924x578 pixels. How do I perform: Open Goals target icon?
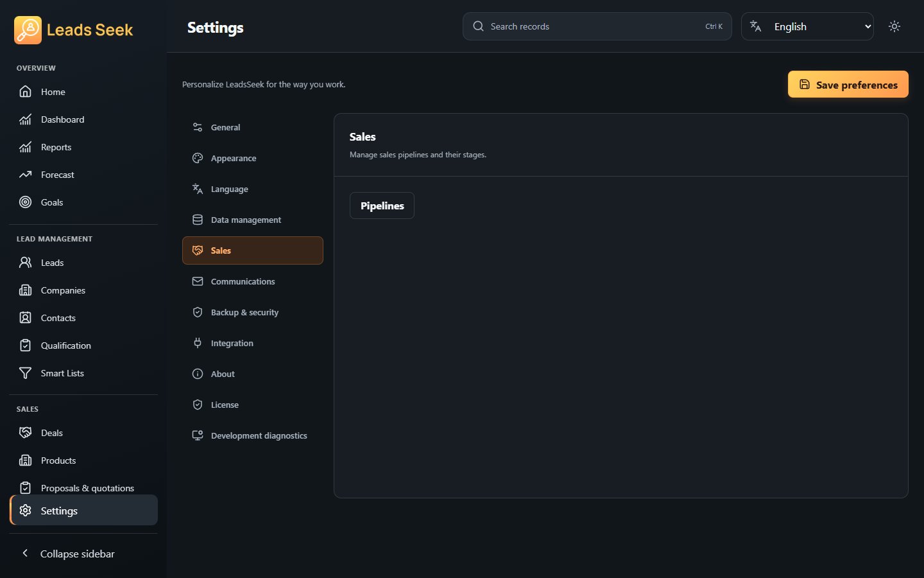point(25,202)
